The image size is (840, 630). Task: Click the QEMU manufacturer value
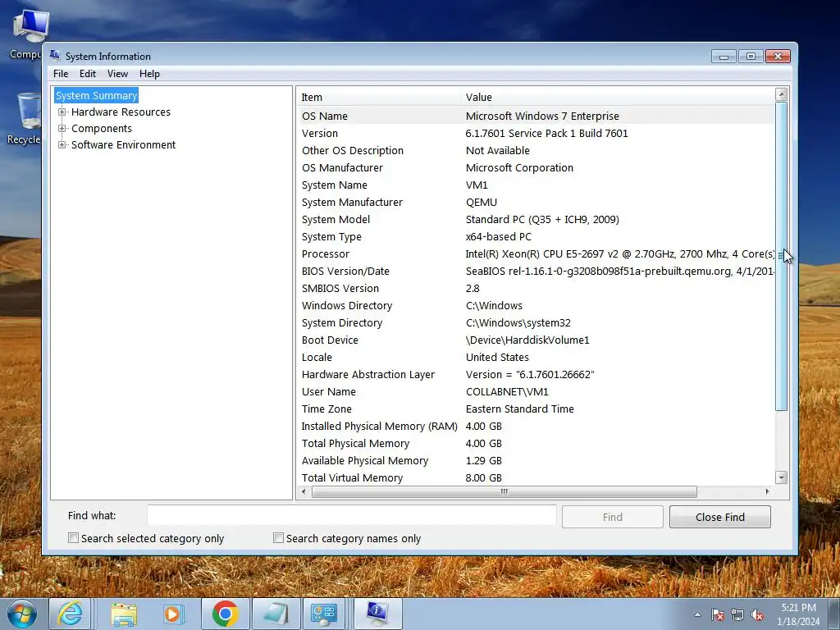click(481, 202)
